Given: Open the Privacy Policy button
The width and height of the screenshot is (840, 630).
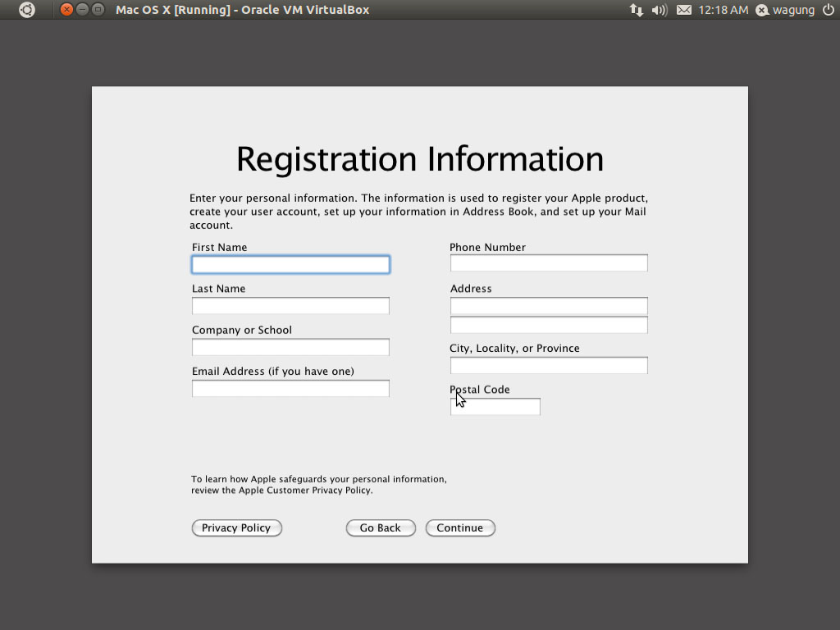Looking at the screenshot, I should tap(237, 527).
